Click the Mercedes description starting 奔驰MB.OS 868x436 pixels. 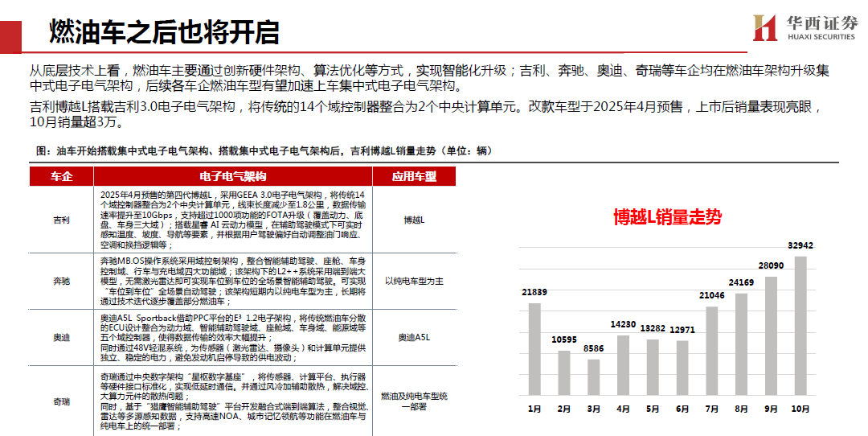233,281
